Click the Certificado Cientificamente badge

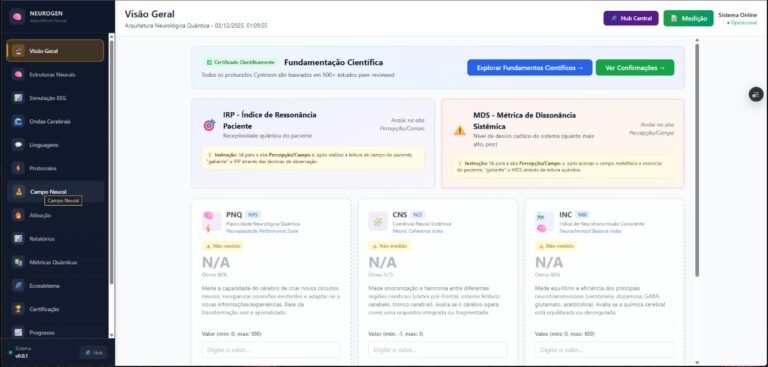click(x=240, y=62)
